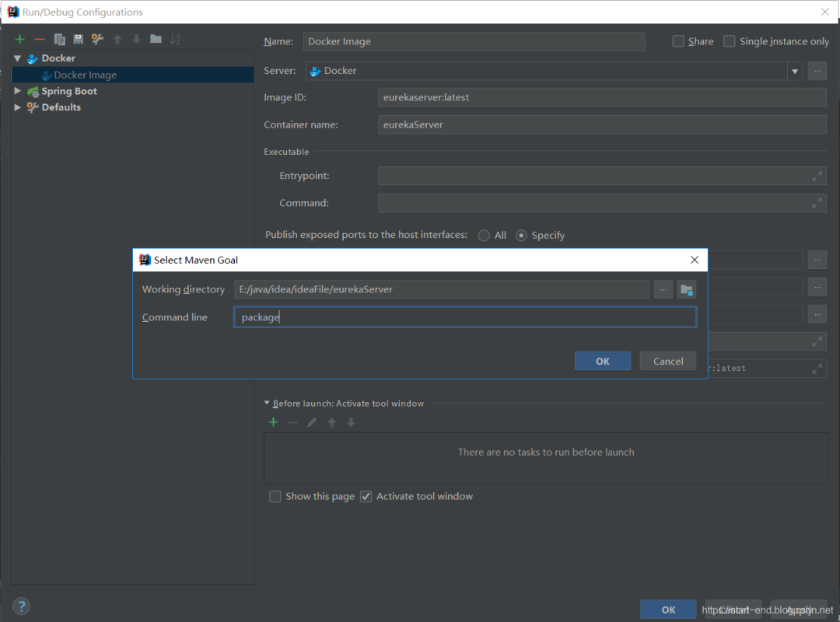Add a new run configuration
Viewport: 840px width, 622px height.
[x=19, y=39]
